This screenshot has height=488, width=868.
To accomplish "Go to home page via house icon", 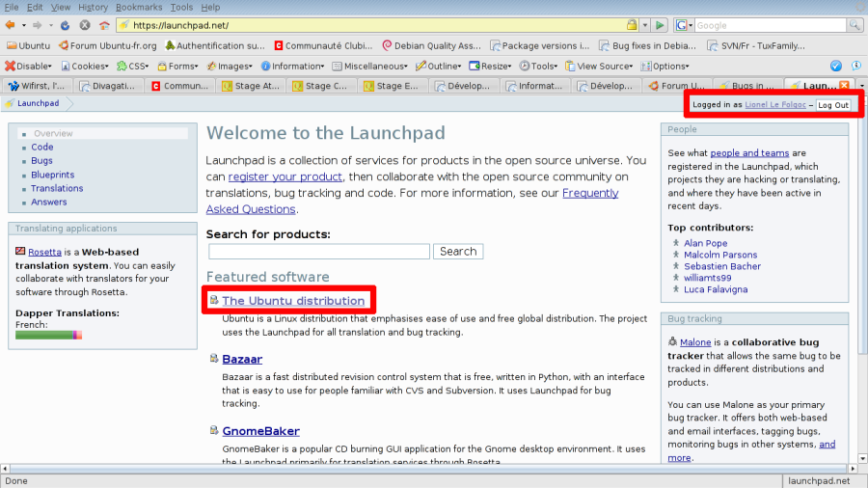I will [x=104, y=25].
